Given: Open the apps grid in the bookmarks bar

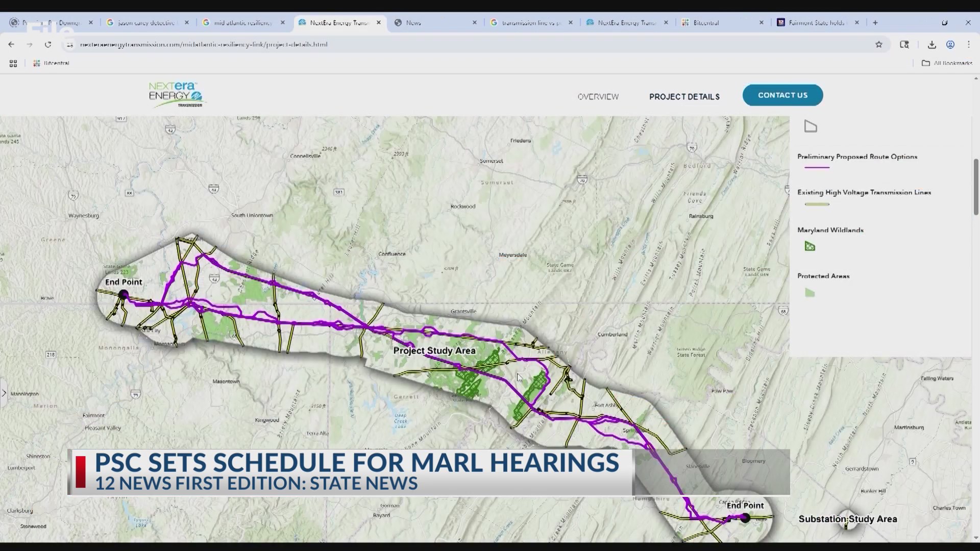Looking at the screenshot, I should point(13,63).
